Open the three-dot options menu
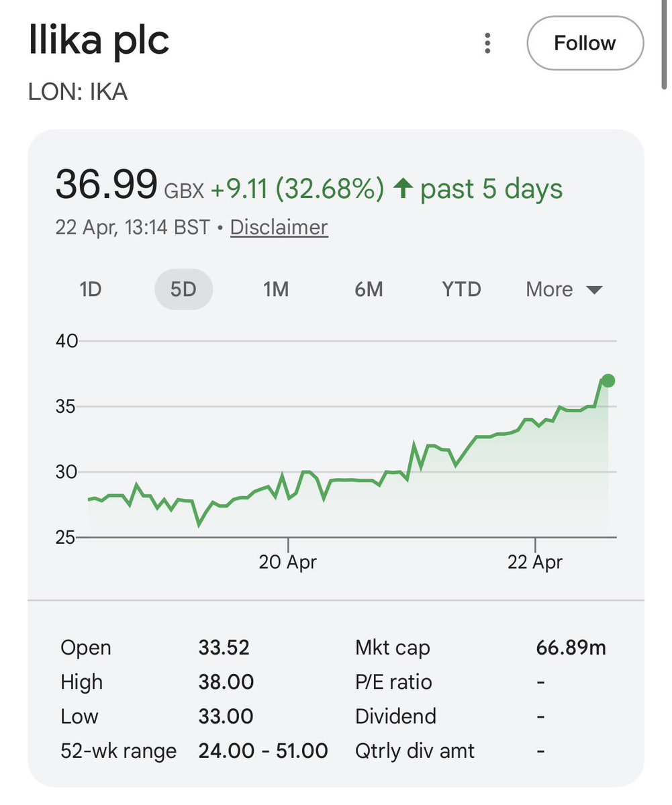This screenshot has height=805, width=672. coord(487,43)
